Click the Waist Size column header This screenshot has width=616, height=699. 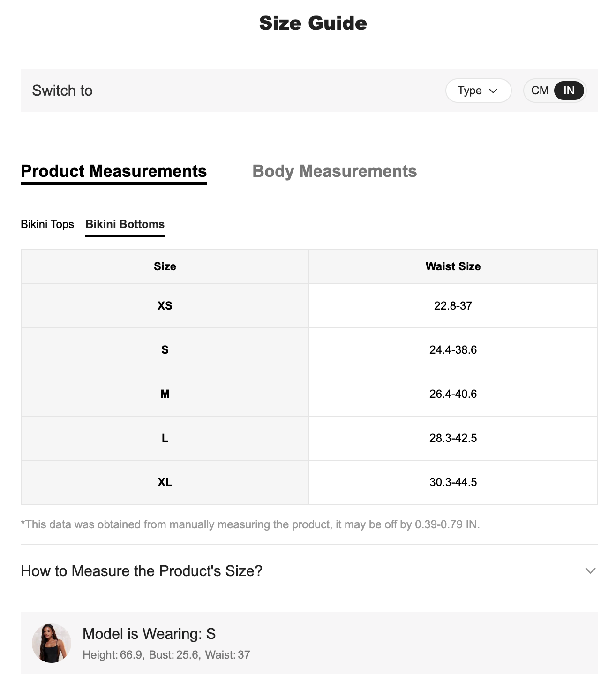(453, 266)
